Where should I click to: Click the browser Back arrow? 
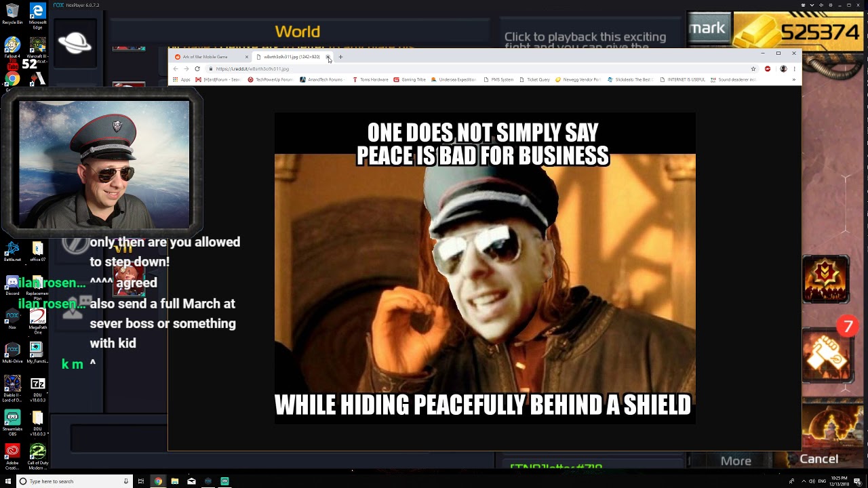176,68
